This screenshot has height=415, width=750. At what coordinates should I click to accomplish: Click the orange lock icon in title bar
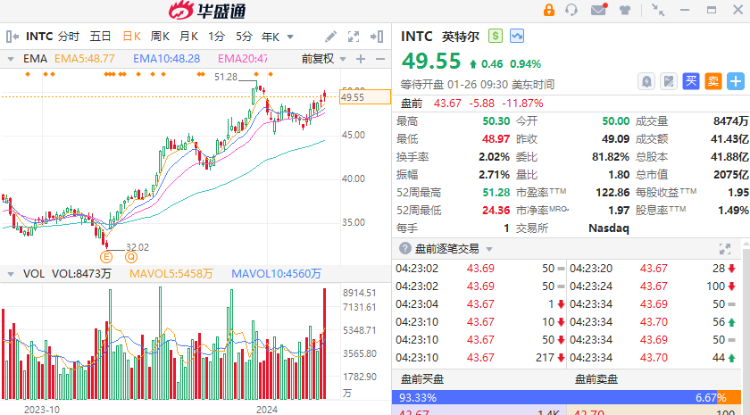(549, 10)
